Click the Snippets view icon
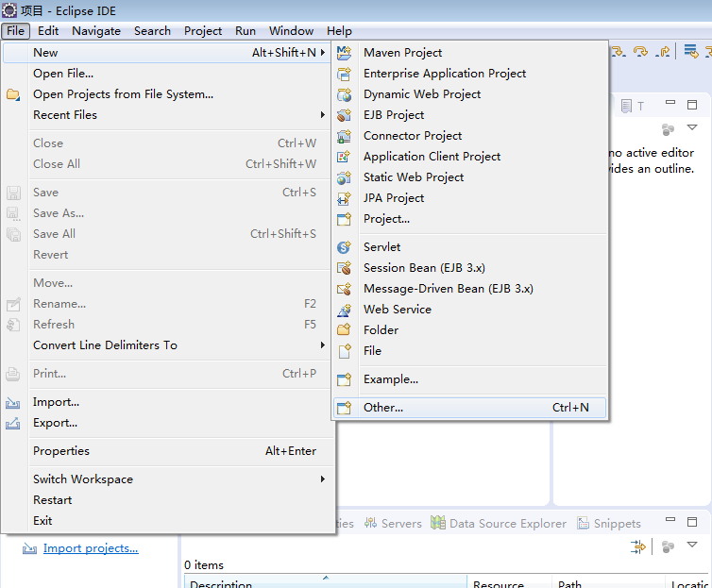The image size is (712, 588). [583, 523]
